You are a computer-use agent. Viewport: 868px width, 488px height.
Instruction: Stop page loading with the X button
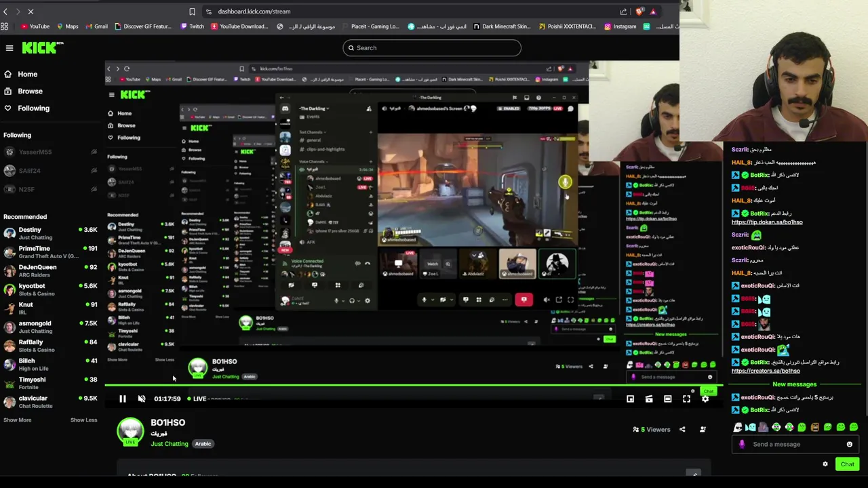click(31, 12)
